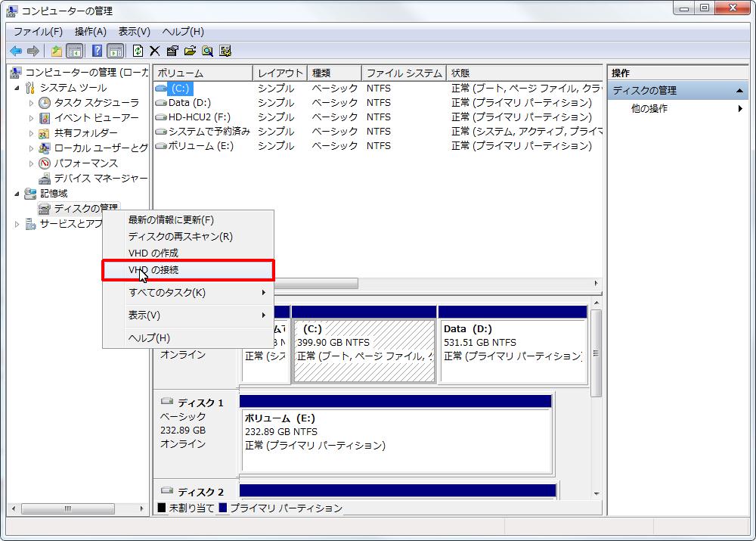Click the Up one level folder icon
Image resolution: width=756 pixels, height=541 pixels.
pyautogui.click(x=56, y=51)
